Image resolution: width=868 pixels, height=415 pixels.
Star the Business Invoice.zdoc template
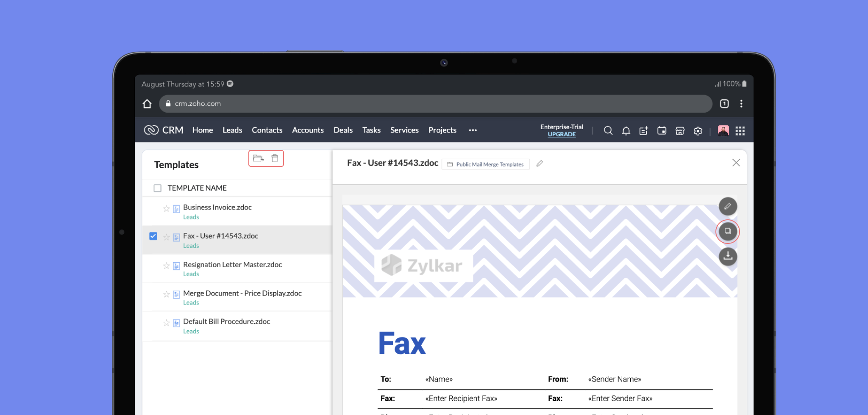click(166, 208)
